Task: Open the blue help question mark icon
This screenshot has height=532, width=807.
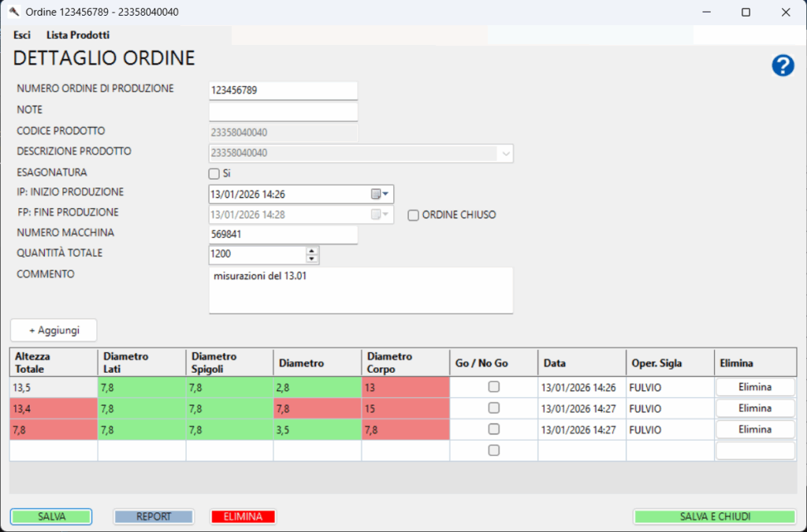Action: pyautogui.click(x=783, y=66)
